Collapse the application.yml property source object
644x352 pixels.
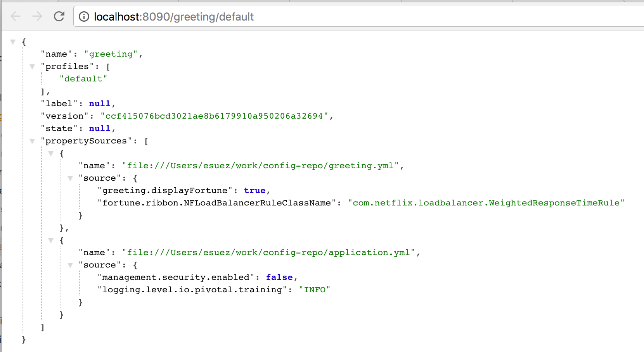pyautogui.click(x=51, y=240)
